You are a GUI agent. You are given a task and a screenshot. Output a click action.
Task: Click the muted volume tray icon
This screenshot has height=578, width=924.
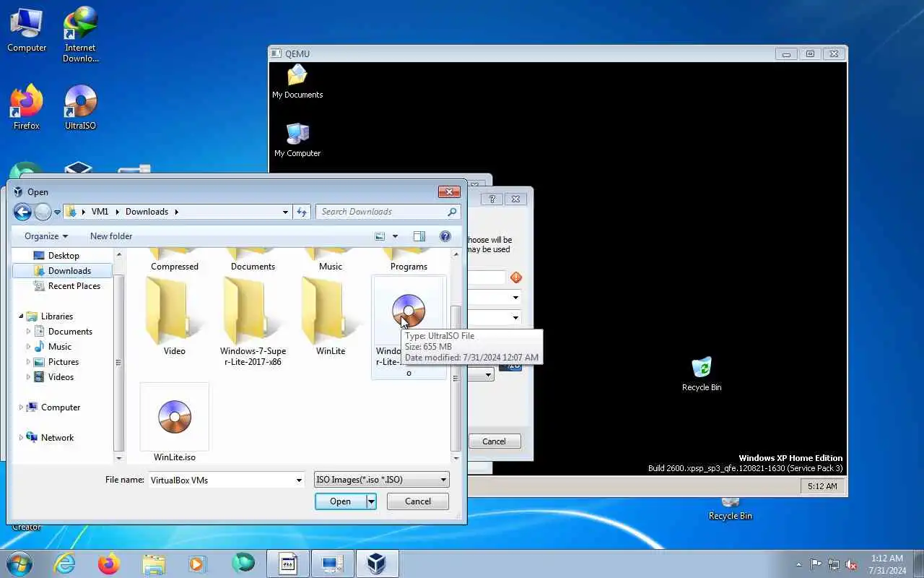[x=851, y=564]
